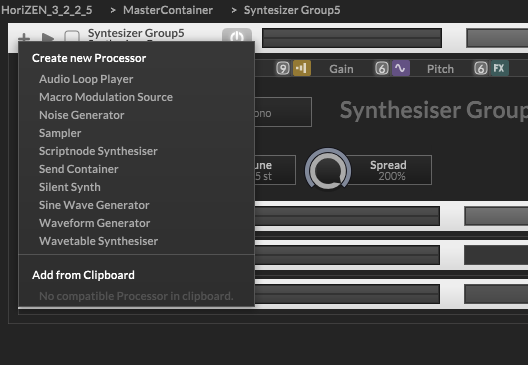This screenshot has width=528, height=365.
Task: Click Syntesizer Group5 breadcrumb
Action: point(292,10)
